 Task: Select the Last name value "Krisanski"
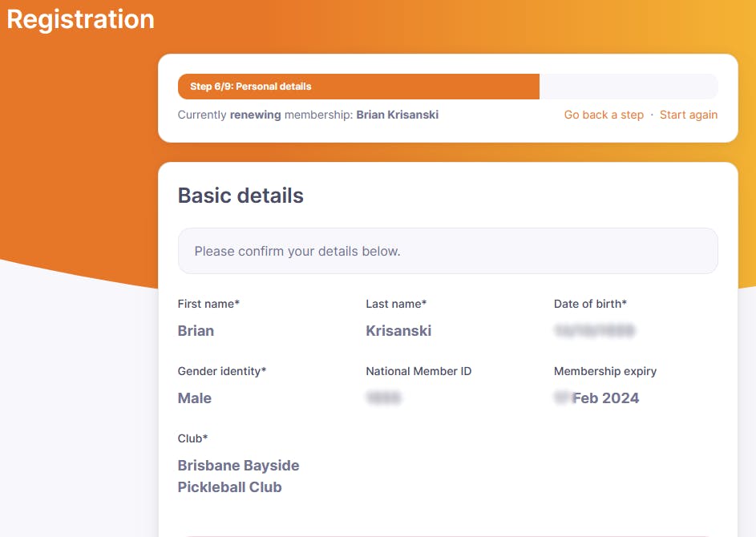click(x=398, y=331)
